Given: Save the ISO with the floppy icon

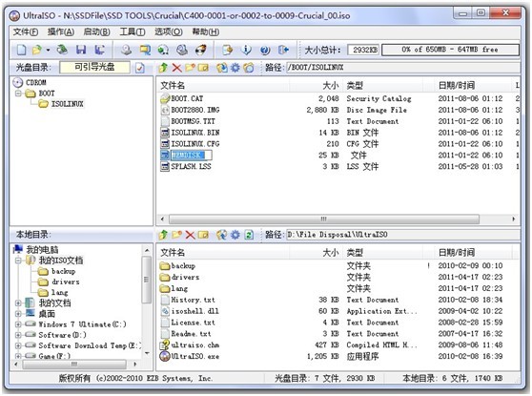Looking at the screenshot, I should pyautogui.click(x=81, y=50).
